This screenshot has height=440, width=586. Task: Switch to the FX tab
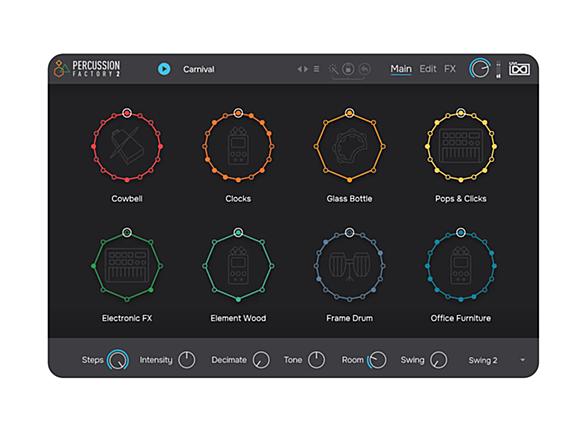click(450, 69)
